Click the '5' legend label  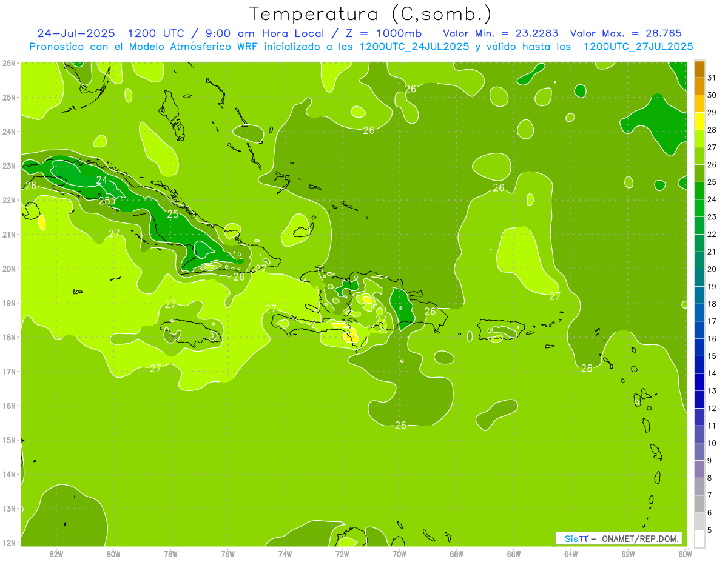pyautogui.click(x=710, y=530)
